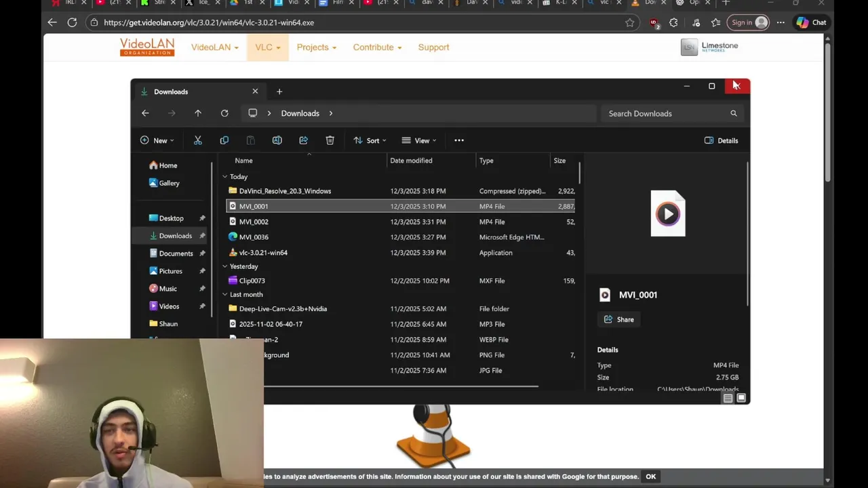Open the See more three-dots menu
The height and width of the screenshot is (488, 868).
click(x=459, y=140)
